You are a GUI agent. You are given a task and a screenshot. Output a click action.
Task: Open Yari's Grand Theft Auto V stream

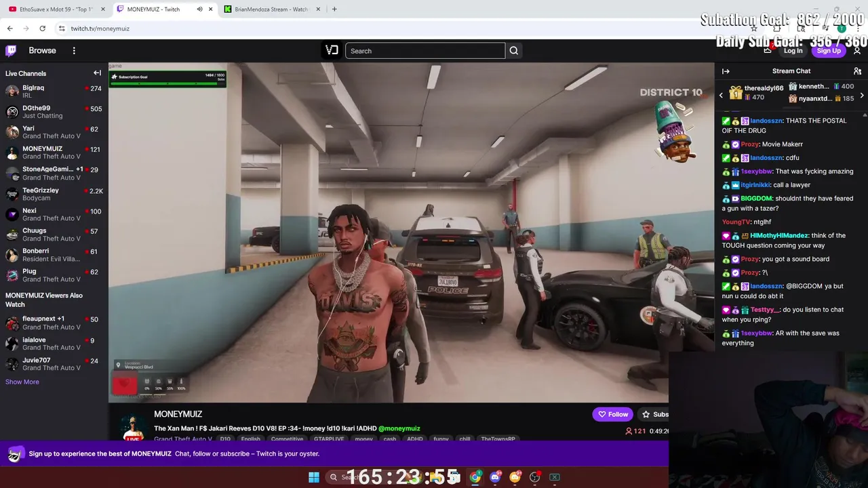click(x=54, y=132)
